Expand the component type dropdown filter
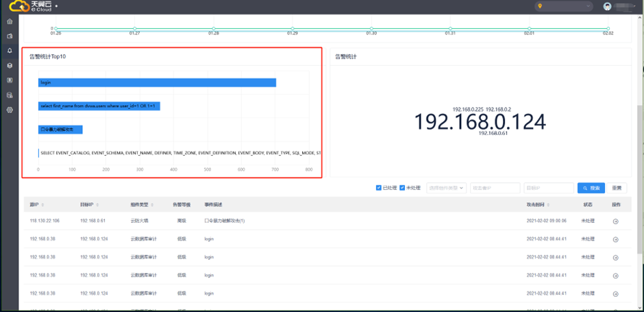The image size is (644, 312). (446, 188)
